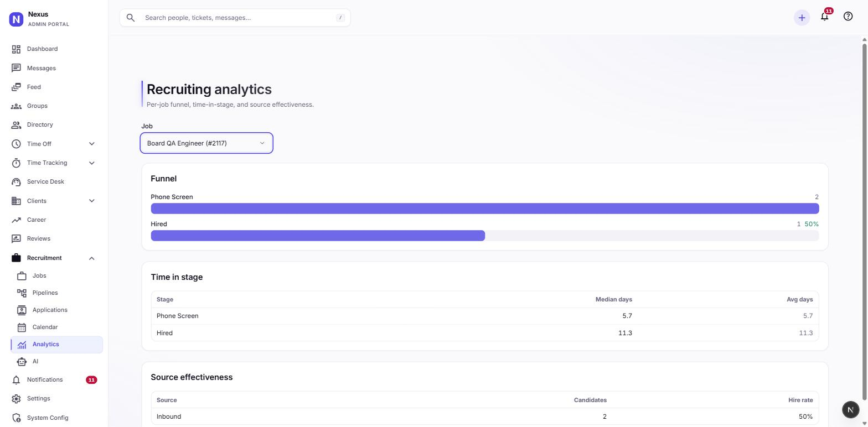868x427 pixels.
Task: Click the search magnifier icon
Action: coord(131,18)
